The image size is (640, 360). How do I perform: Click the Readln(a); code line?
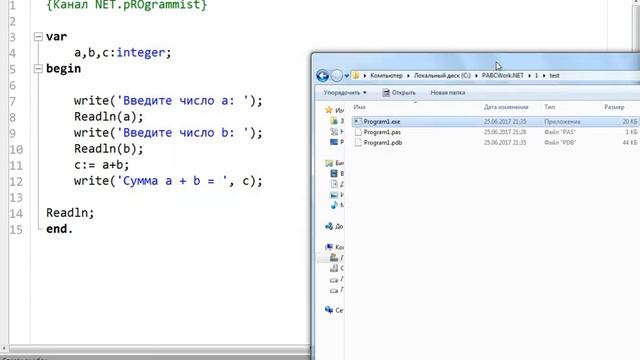point(109,117)
